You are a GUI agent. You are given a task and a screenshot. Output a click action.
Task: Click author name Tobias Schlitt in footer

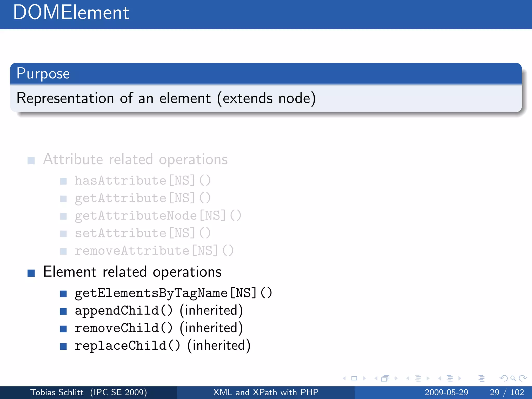57,392
